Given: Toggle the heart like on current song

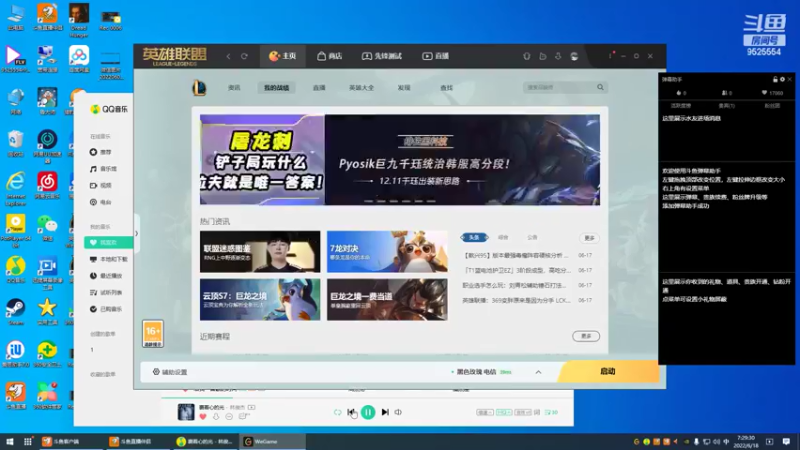Looking at the screenshot, I should [x=203, y=417].
